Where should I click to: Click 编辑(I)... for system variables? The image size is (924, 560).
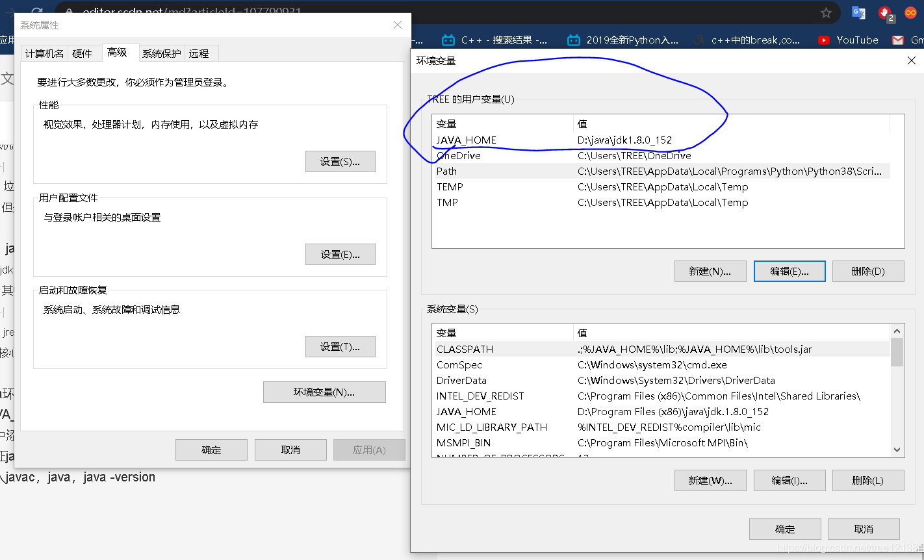click(x=789, y=481)
